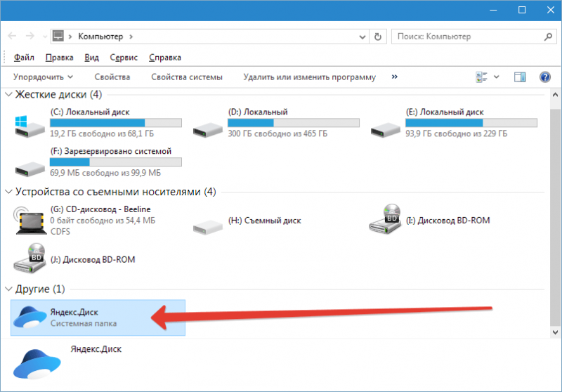Click the help question mark icon
The image size is (562, 392).
(x=545, y=77)
